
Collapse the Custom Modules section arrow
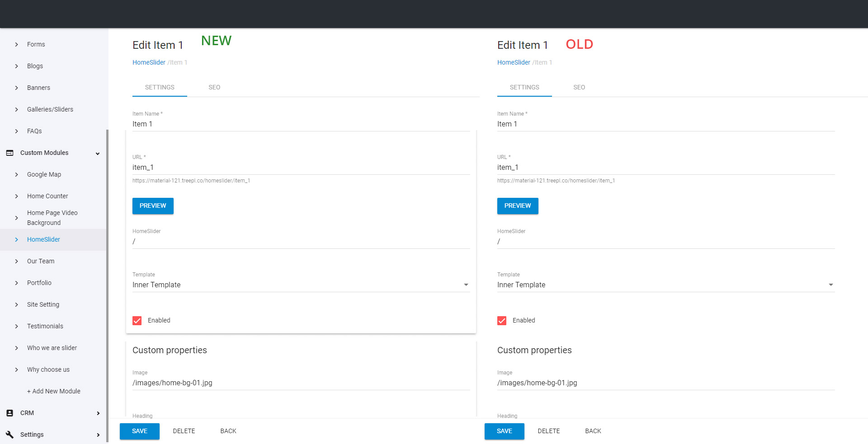pyautogui.click(x=98, y=154)
